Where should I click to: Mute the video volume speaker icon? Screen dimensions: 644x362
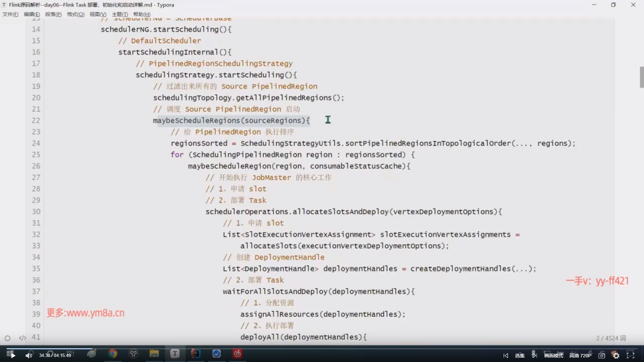click(x=29, y=355)
